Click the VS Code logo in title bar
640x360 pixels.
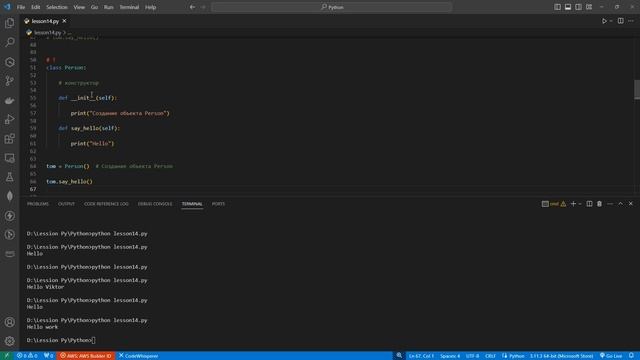point(7,7)
